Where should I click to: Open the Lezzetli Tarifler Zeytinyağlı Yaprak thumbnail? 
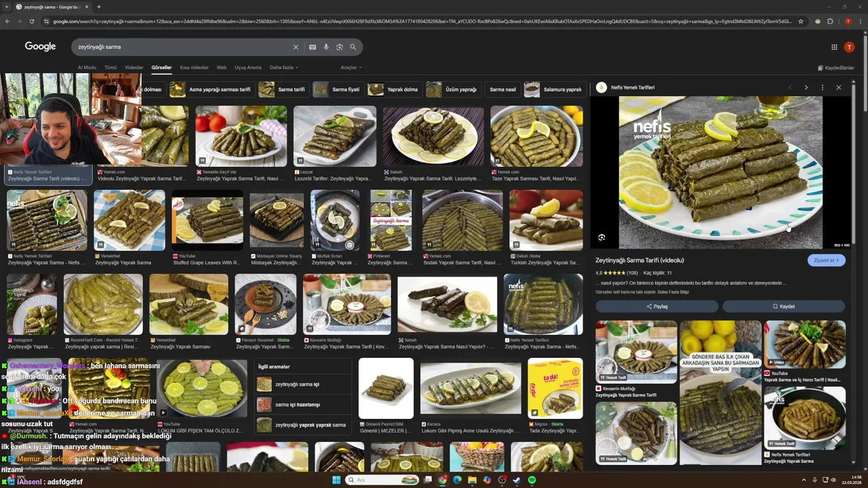pyautogui.click(x=334, y=136)
